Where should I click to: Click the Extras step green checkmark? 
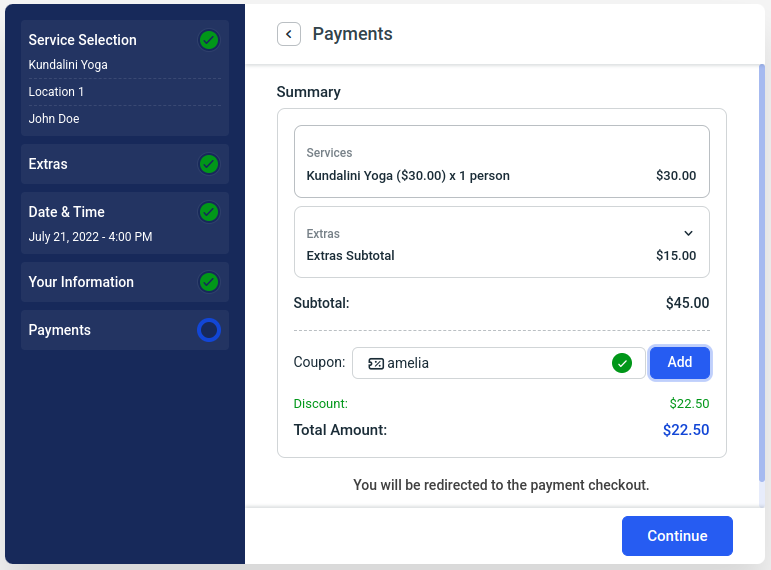209,164
